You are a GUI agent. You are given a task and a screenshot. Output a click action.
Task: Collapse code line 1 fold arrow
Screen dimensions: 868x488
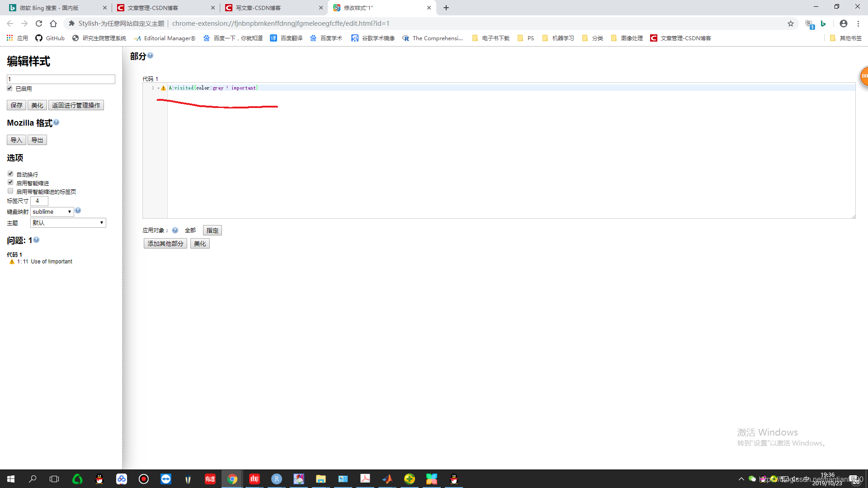(158, 88)
